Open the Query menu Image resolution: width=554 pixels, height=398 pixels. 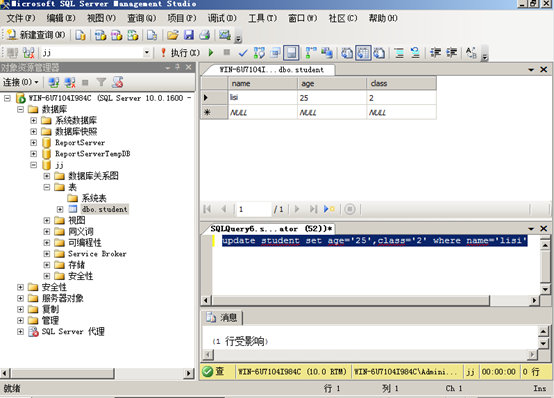pos(141,18)
